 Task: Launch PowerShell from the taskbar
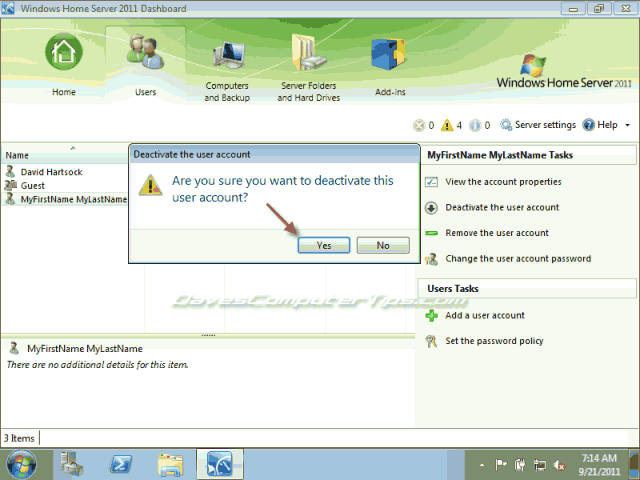pyautogui.click(x=121, y=464)
